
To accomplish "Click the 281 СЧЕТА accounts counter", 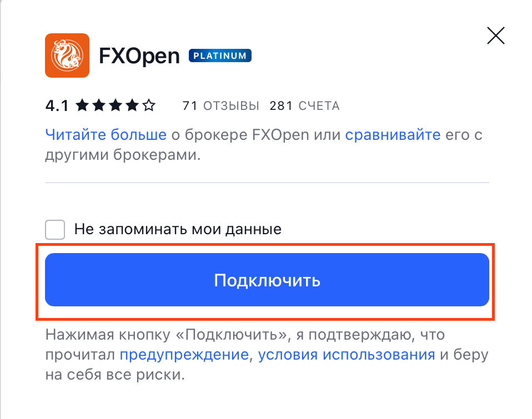I will pyautogui.click(x=304, y=106).
